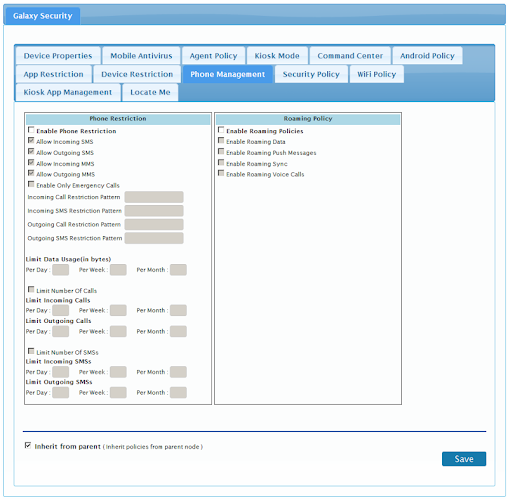Tick the Limit Number Of Calls checkbox
This screenshot has width=508, height=500.
[31, 289]
